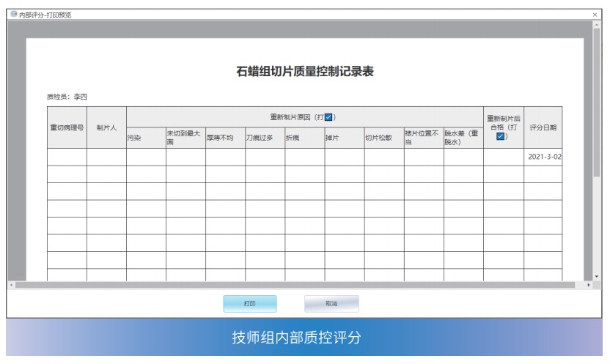Viewport: 610px width, 364px height.
Task: Click the 打印 (Print) button
Action: tap(250, 303)
